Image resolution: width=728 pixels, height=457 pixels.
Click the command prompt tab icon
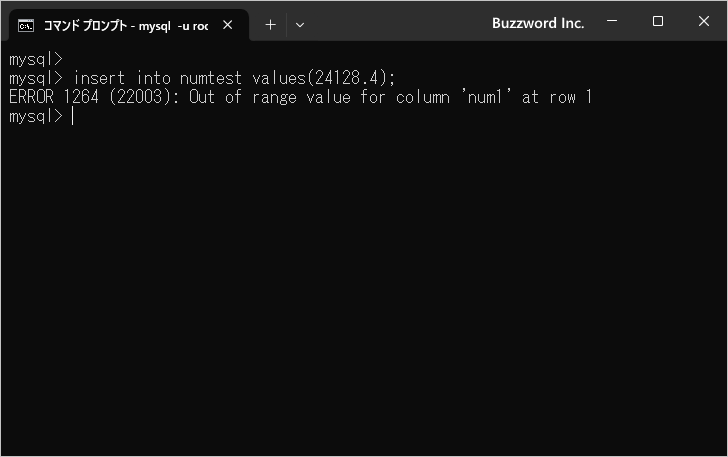click(26, 26)
